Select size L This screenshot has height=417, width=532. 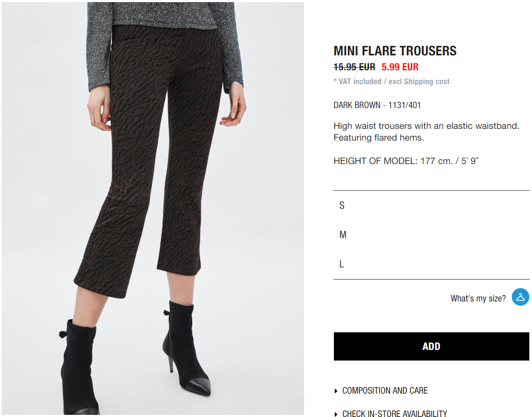(431, 264)
